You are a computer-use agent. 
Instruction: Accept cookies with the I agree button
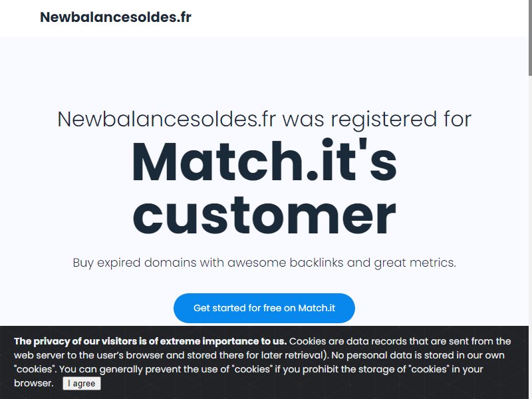tap(82, 384)
